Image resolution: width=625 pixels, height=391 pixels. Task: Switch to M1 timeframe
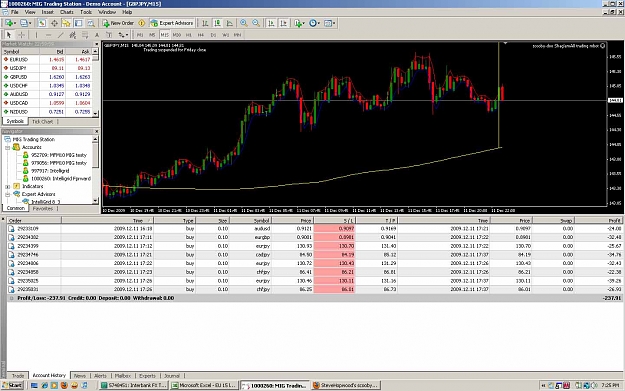pos(140,35)
